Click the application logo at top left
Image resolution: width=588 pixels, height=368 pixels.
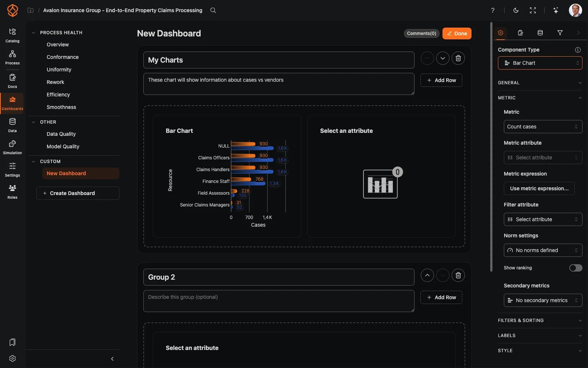(12, 10)
